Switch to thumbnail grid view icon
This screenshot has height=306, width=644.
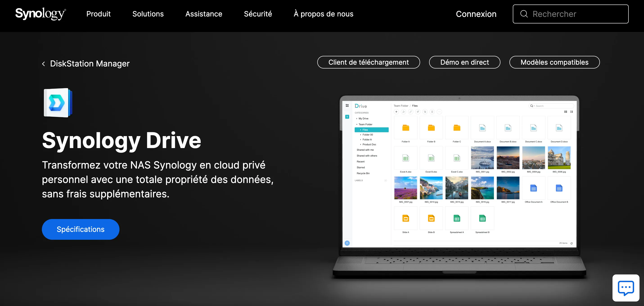click(x=565, y=112)
